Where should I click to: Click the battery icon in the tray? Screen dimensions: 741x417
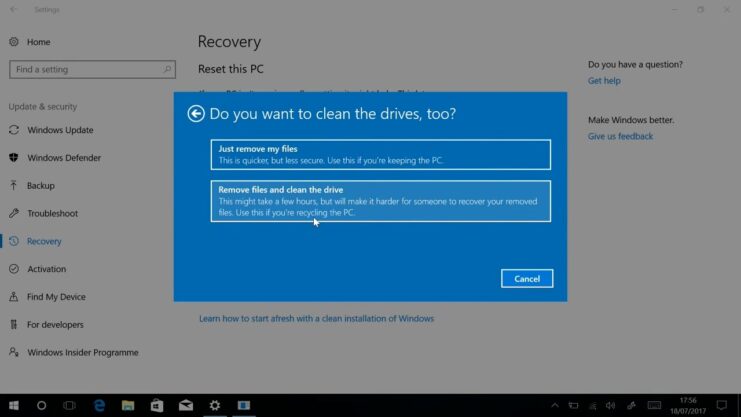pyautogui.click(x=573, y=406)
